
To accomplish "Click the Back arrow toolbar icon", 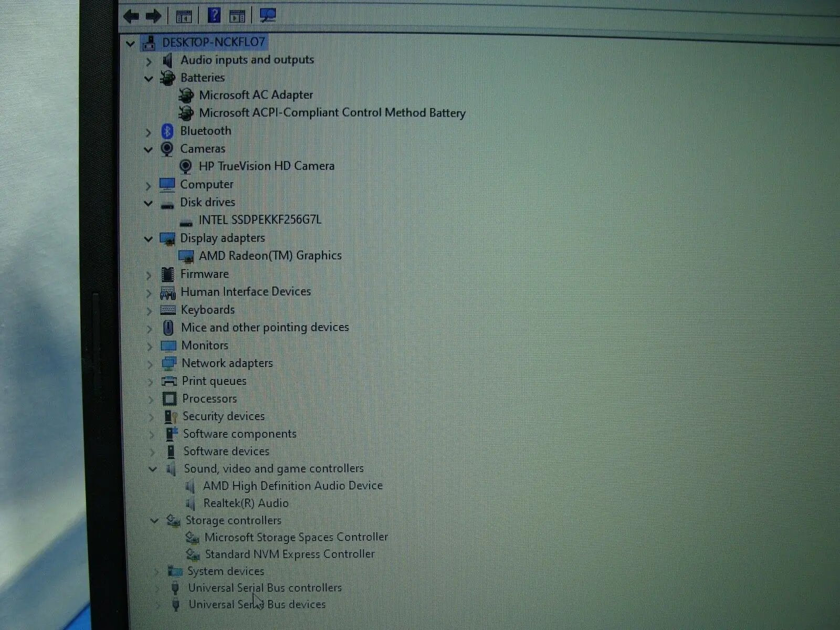I will [131, 16].
